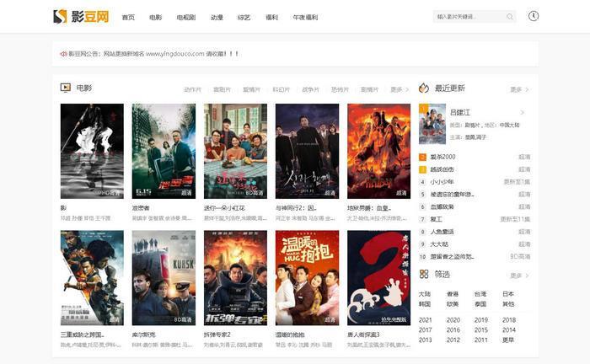The image size is (590, 364).
Task: Open 爱杀2000 in recent updates
Action: pos(442,157)
